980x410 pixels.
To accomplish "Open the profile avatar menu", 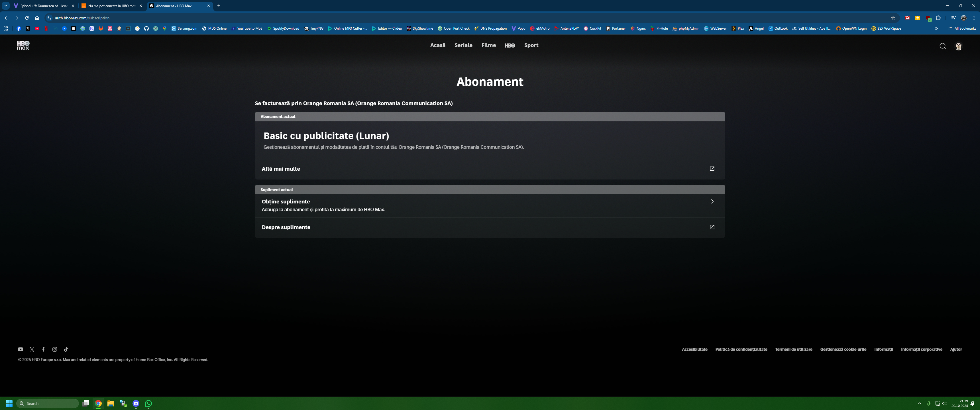I will [x=958, y=46].
